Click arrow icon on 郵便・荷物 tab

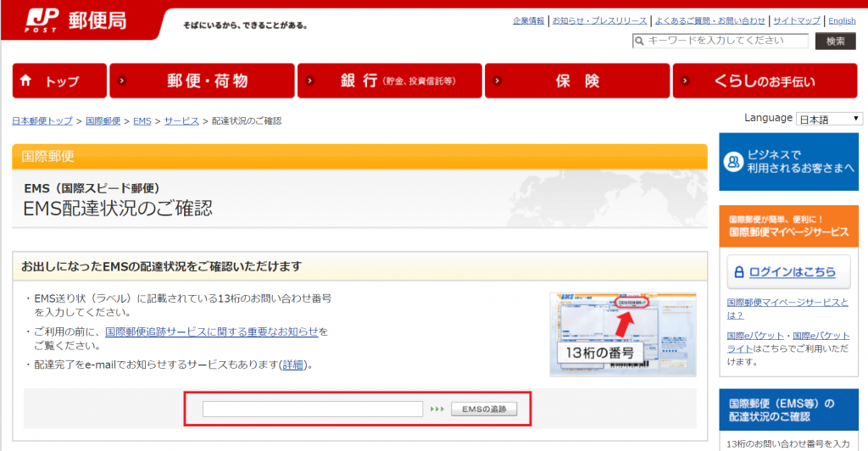pos(122,81)
